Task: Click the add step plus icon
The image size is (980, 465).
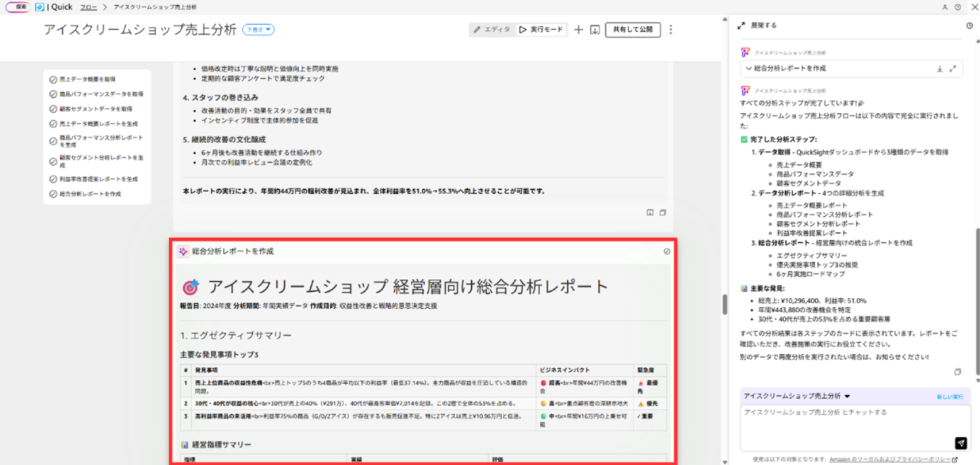Action: (579, 30)
